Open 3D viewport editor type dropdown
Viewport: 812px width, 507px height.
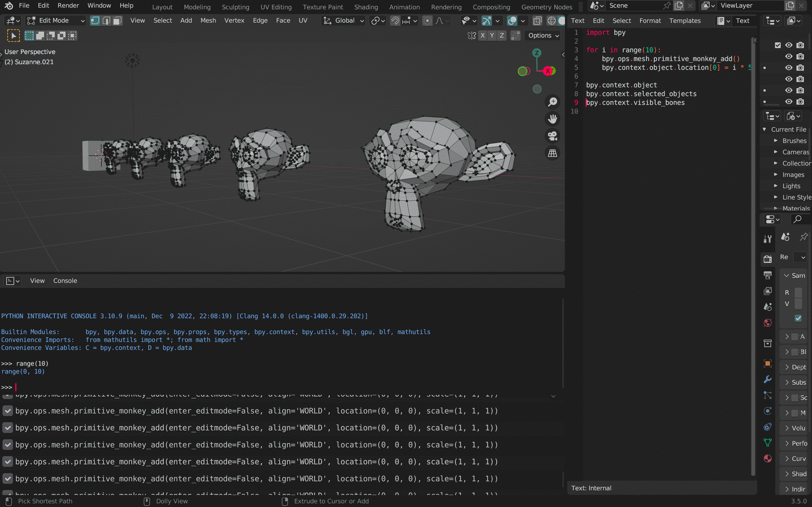(13, 21)
